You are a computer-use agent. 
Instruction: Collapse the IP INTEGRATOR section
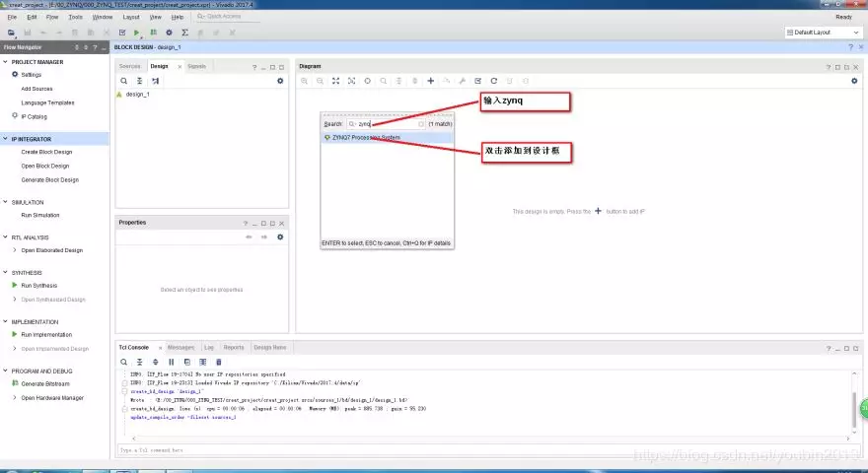(x=6, y=139)
